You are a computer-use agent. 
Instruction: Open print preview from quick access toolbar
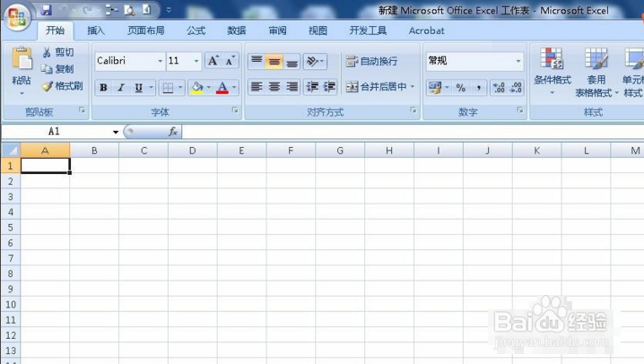[x=129, y=10]
